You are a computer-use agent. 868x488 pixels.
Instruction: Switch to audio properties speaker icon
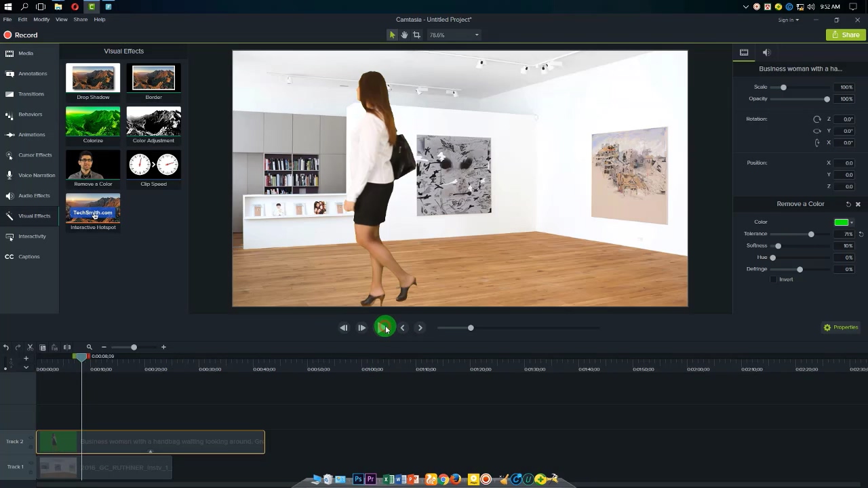pyautogui.click(x=766, y=53)
